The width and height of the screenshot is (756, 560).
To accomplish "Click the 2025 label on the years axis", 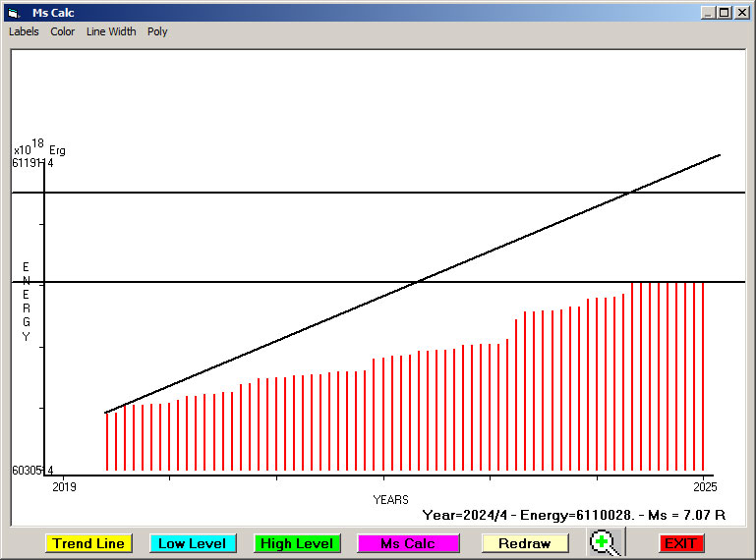I will (704, 486).
